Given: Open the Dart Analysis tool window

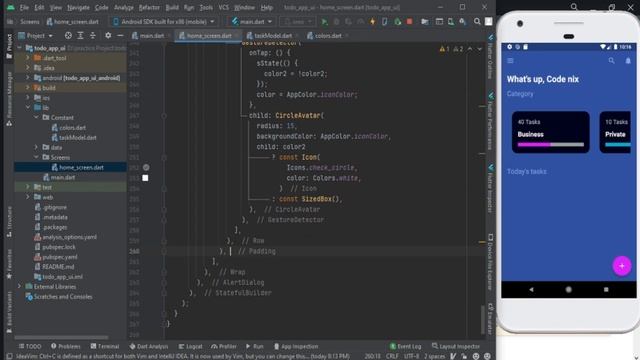Looking at the screenshot, I should click(x=149, y=346).
